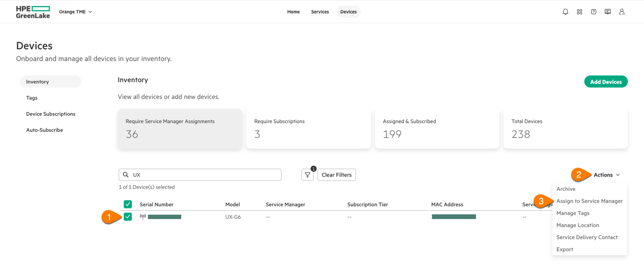
Task: Open the user profile icon
Action: pos(622,12)
